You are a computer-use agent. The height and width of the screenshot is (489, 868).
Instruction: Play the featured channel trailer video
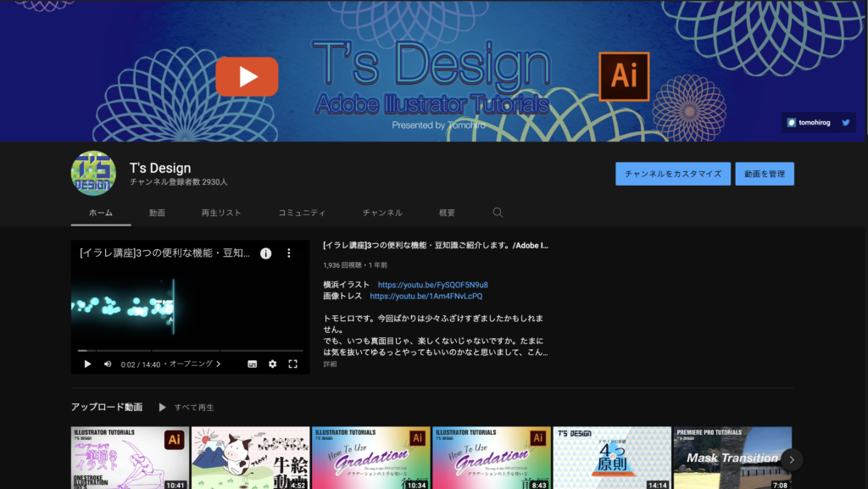pos(87,363)
